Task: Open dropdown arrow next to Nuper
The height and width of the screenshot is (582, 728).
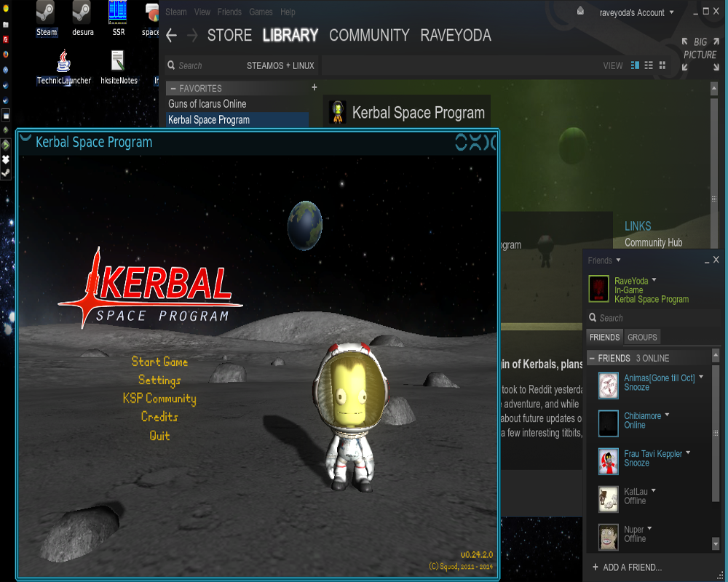Action: point(649,528)
